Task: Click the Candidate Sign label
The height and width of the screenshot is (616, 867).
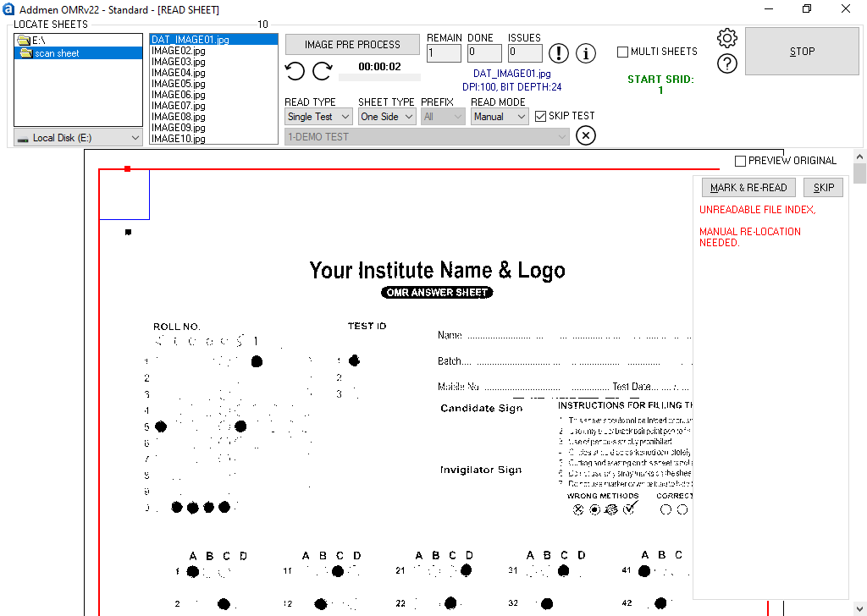Action: 482,409
